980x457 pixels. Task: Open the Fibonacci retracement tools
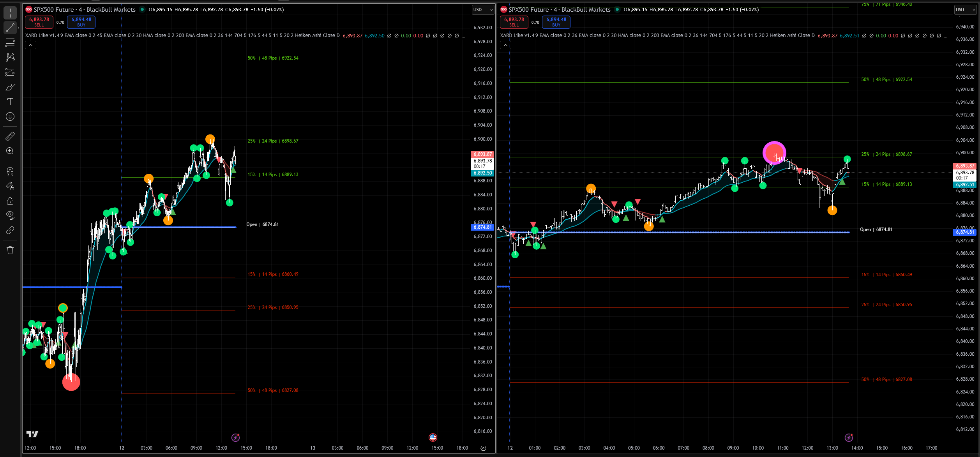pyautogui.click(x=10, y=42)
